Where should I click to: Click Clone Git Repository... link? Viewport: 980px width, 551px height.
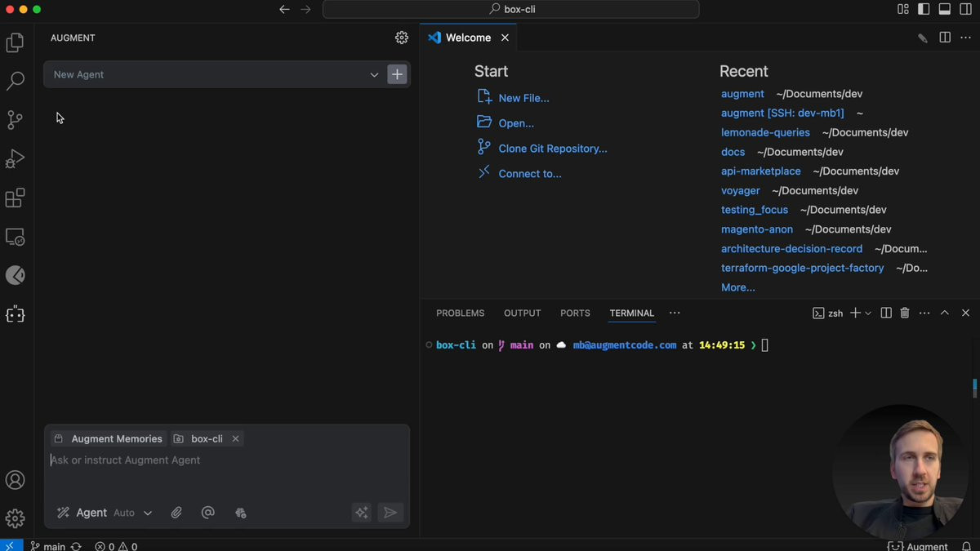pos(553,149)
